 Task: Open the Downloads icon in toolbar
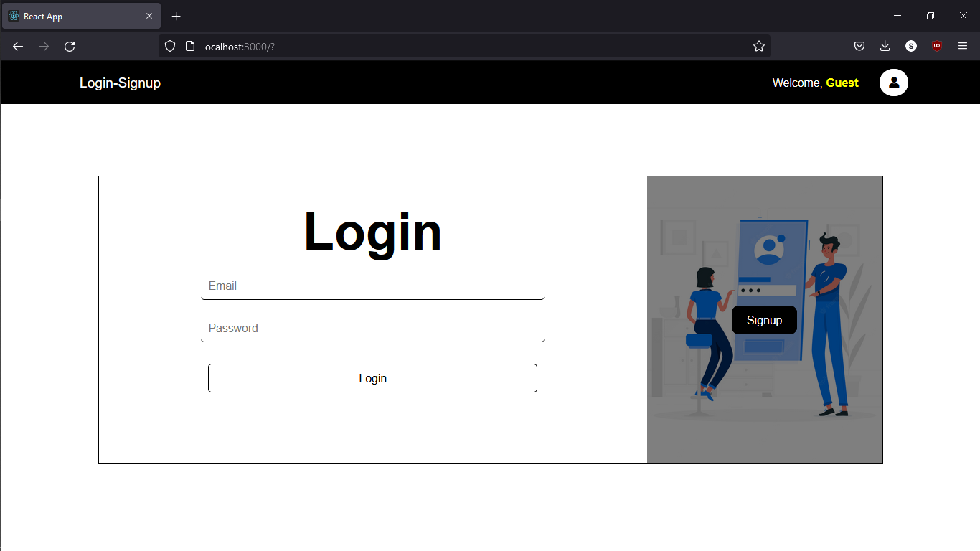click(x=885, y=46)
